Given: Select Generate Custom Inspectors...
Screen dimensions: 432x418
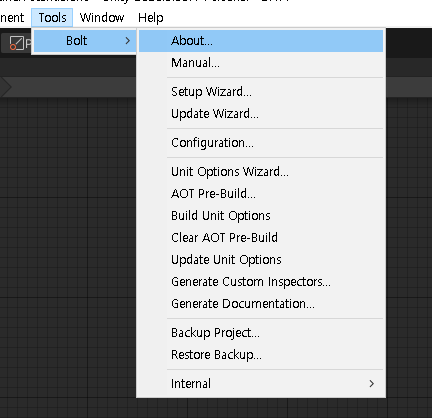Looking at the screenshot, I should pyautogui.click(x=261, y=282).
